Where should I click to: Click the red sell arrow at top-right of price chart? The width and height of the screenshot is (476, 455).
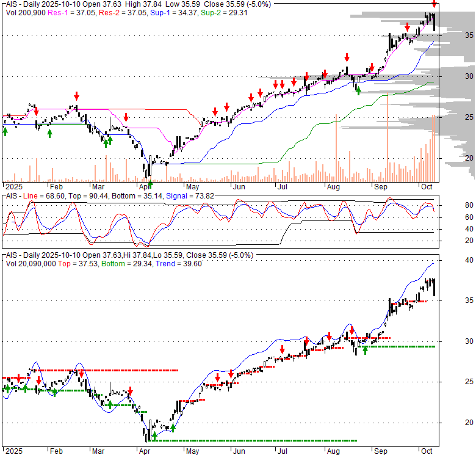pos(435,4)
